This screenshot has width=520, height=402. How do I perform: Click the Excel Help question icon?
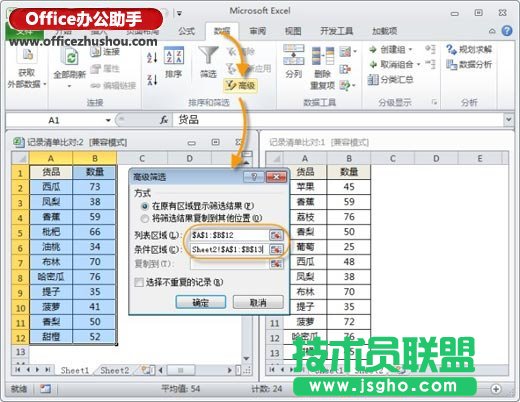pos(507,31)
